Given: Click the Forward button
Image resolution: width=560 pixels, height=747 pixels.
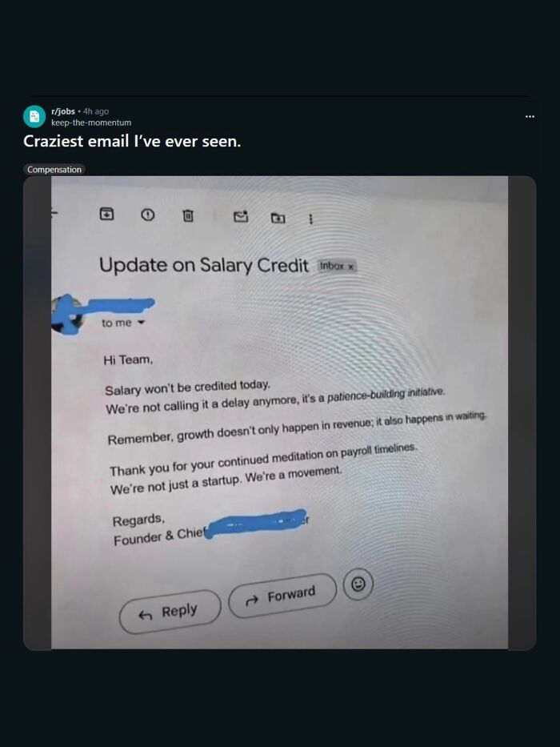Looking at the screenshot, I should tap(282, 596).
